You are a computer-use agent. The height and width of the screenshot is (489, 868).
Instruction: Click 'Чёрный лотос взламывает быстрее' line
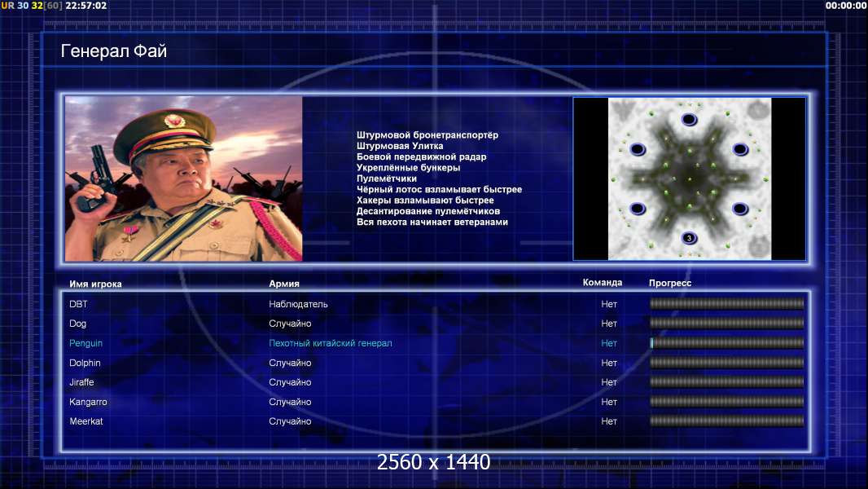[440, 189]
